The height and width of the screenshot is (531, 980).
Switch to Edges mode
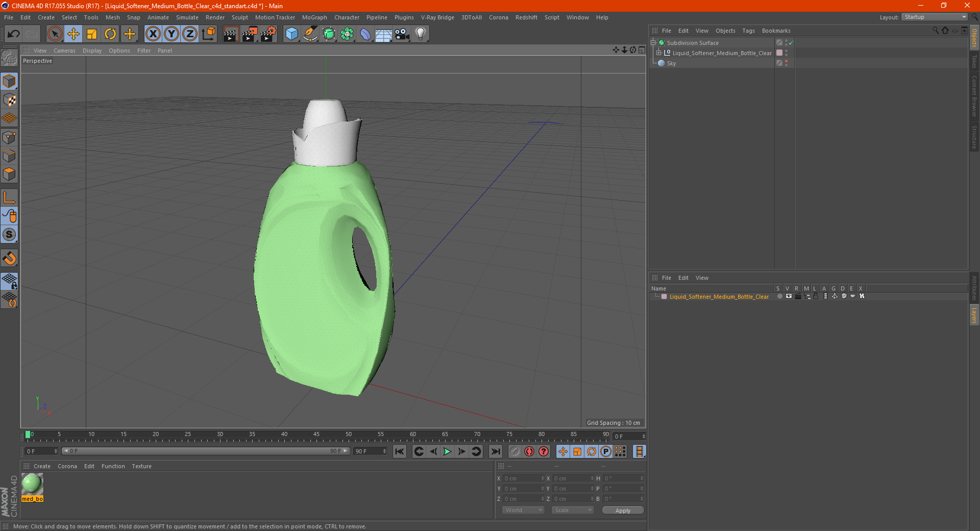[x=9, y=156]
